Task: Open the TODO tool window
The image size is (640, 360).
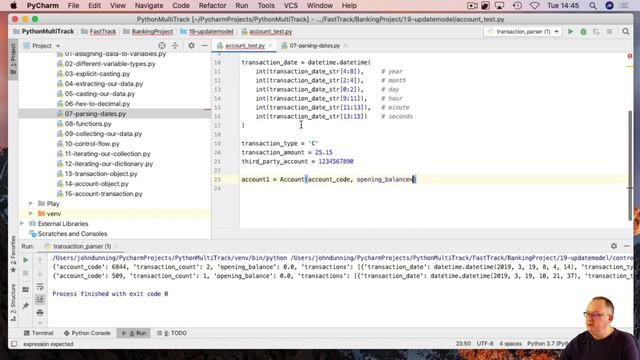Action: pyautogui.click(x=172, y=333)
